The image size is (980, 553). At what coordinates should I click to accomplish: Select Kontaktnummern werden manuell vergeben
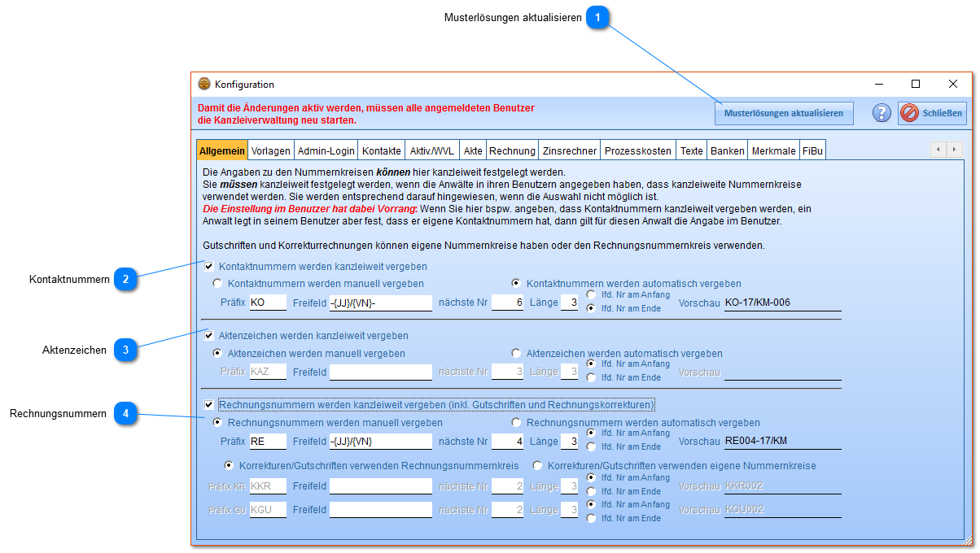(x=217, y=284)
